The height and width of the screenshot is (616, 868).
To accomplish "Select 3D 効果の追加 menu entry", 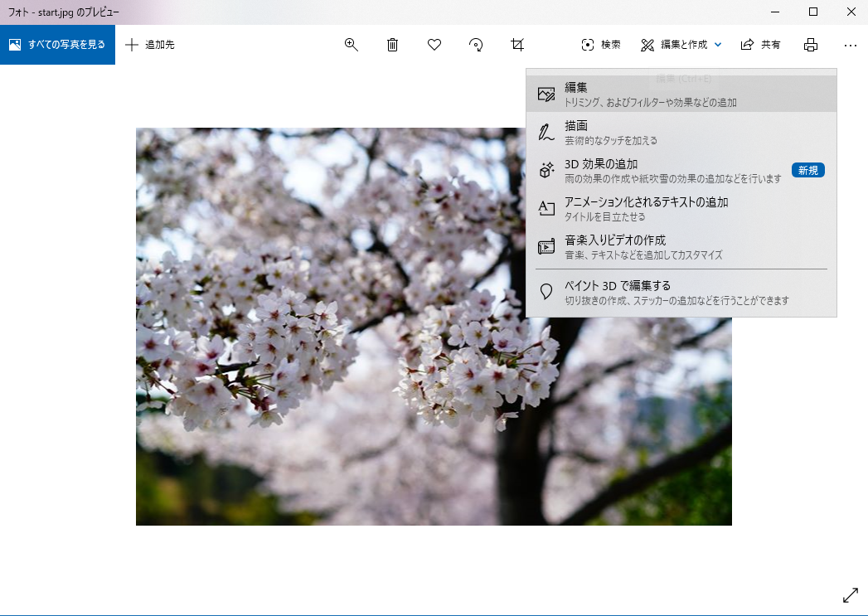I will tap(681, 171).
